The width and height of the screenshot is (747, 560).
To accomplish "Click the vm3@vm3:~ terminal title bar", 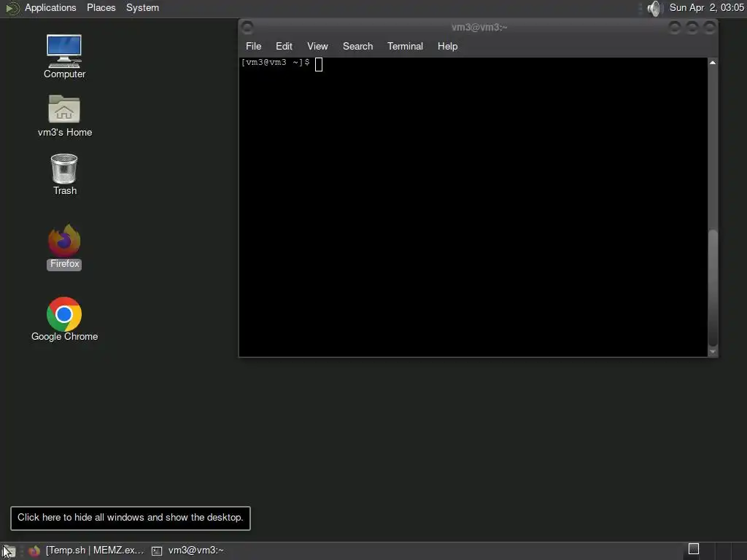I will (x=479, y=27).
